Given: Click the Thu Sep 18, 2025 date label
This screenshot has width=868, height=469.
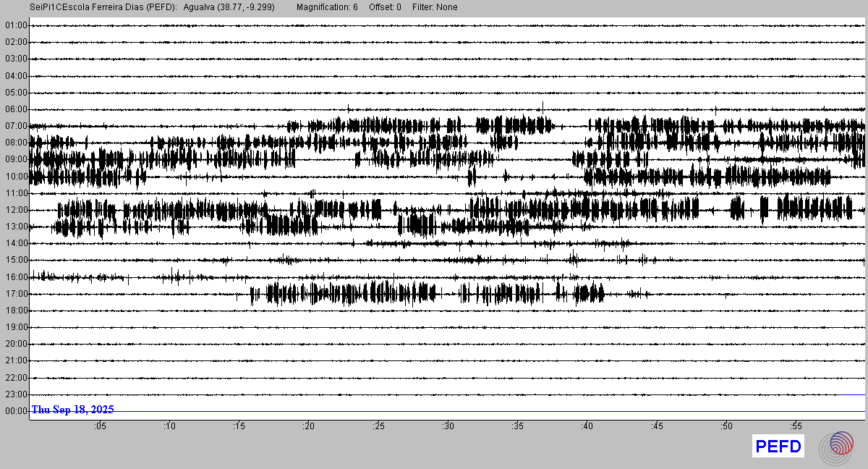Looking at the screenshot, I should pyautogui.click(x=72, y=410).
